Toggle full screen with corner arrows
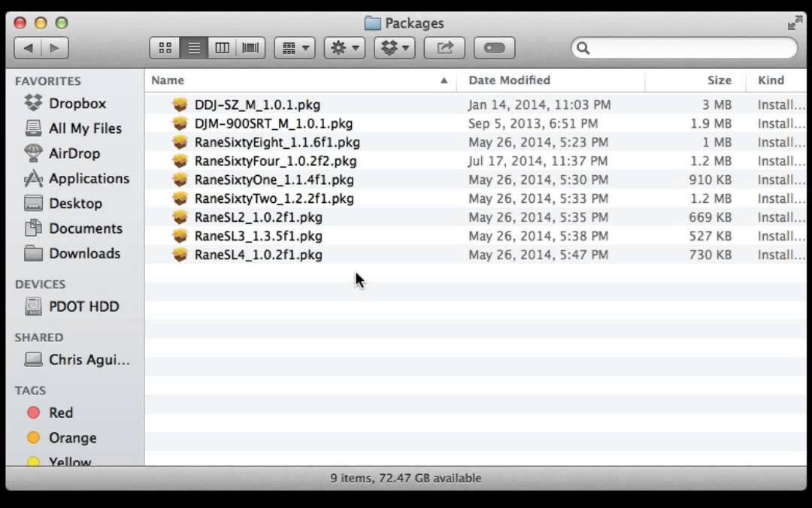Screen dimensions: 812x508 pyautogui.click(x=795, y=23)
